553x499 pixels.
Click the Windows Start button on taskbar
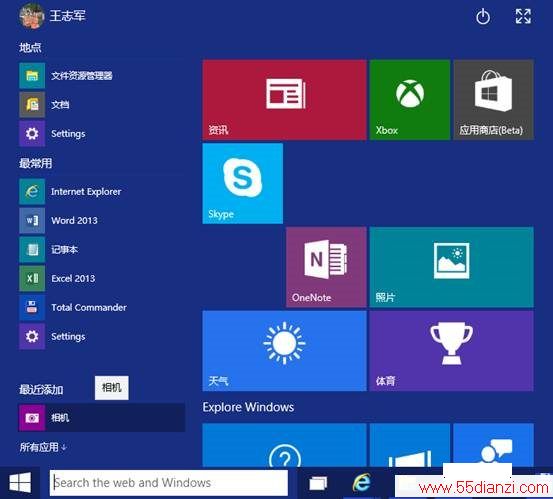click(20, 482)
